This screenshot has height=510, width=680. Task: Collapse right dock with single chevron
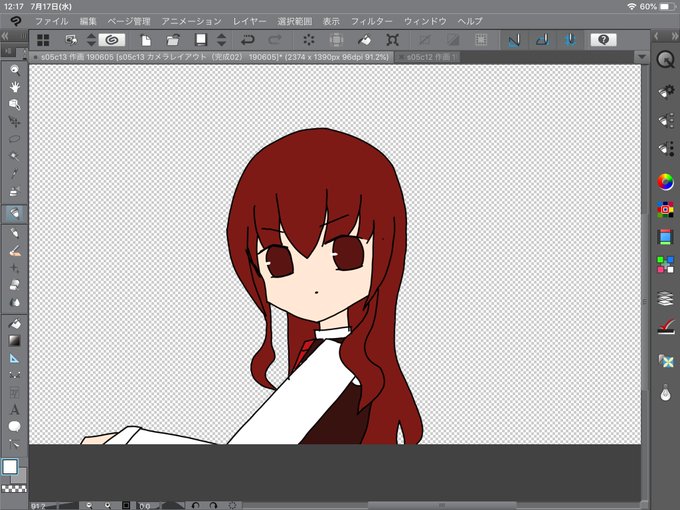656,36
